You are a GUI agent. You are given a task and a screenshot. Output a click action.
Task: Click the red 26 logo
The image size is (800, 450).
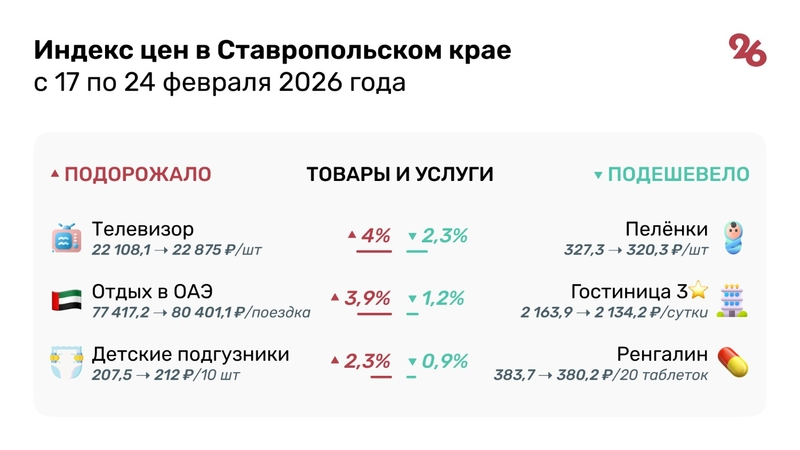coord(747,50)
